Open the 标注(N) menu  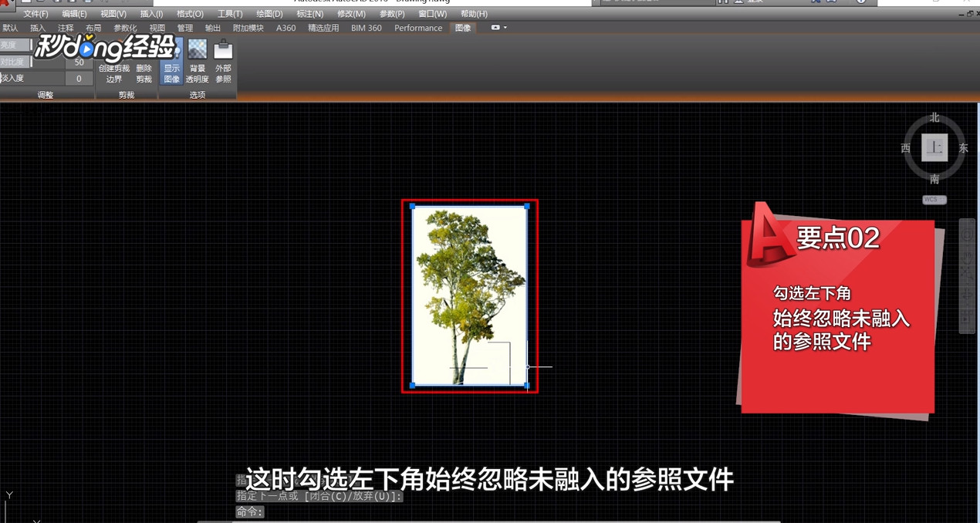309,14
